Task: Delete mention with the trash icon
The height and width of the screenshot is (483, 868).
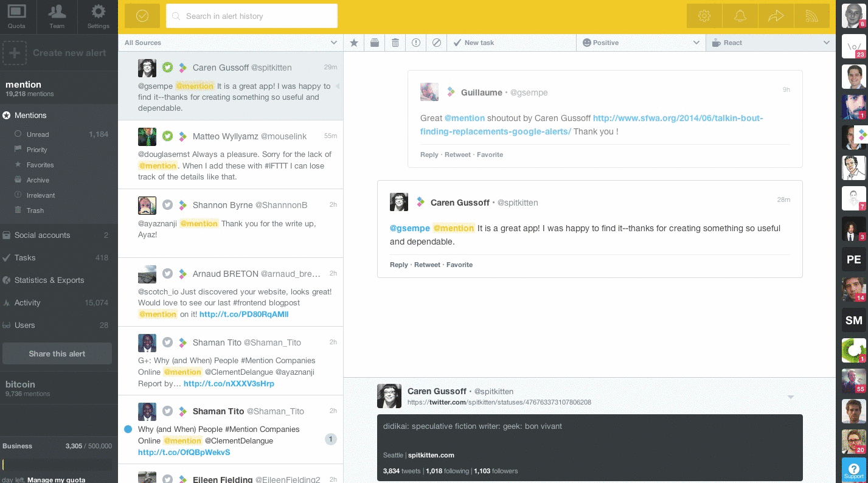Action: (x=395, y=43)
